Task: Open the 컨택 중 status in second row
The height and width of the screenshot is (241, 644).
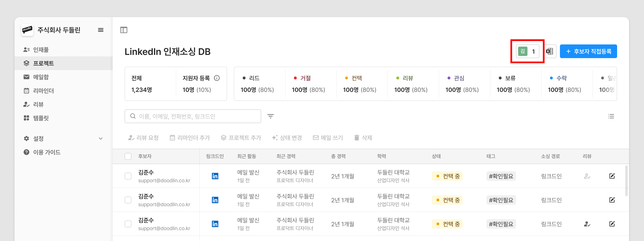Action: [447, 200]
